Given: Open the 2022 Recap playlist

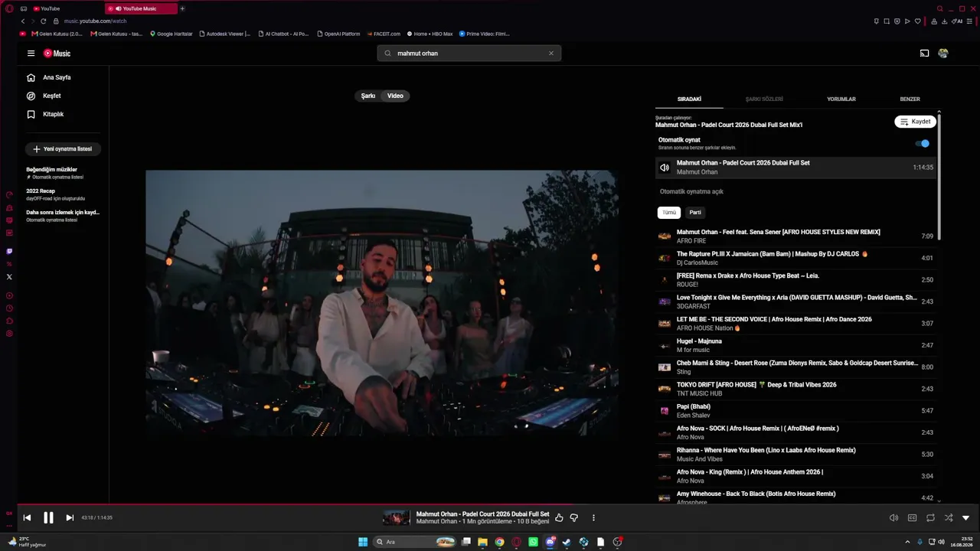Looking at the screenshot, I should click(x=56, y=194).
